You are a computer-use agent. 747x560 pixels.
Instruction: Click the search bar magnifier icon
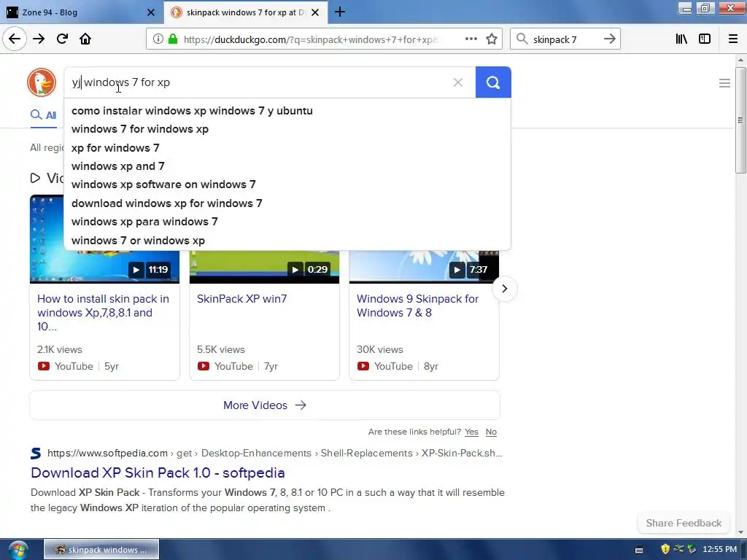522,39
